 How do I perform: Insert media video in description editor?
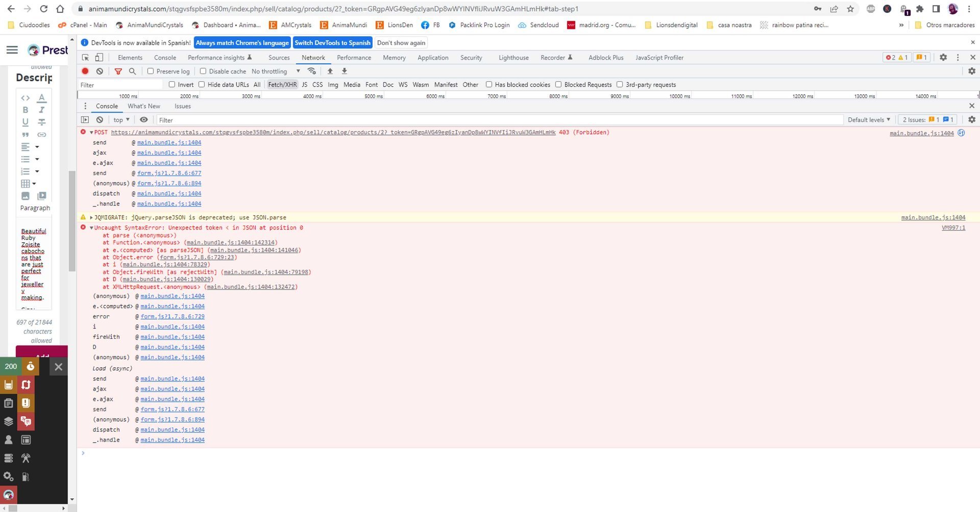point(42,196)
